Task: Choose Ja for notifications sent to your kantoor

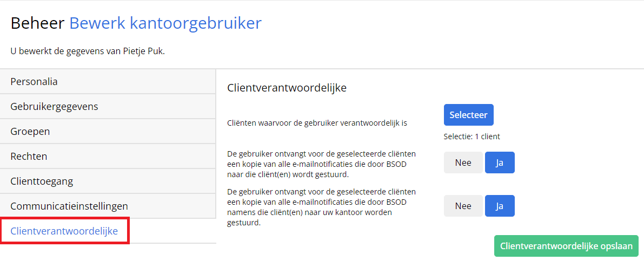Action: [x=500, y=206]
